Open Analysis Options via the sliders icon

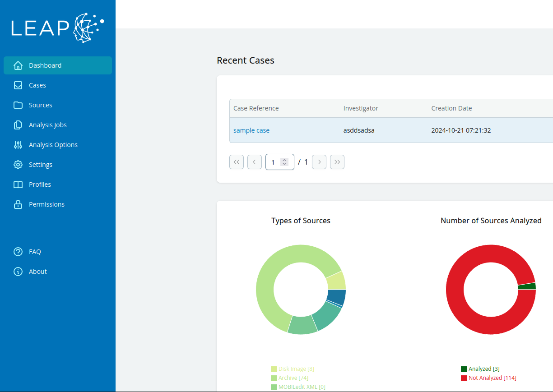[18, 144]
